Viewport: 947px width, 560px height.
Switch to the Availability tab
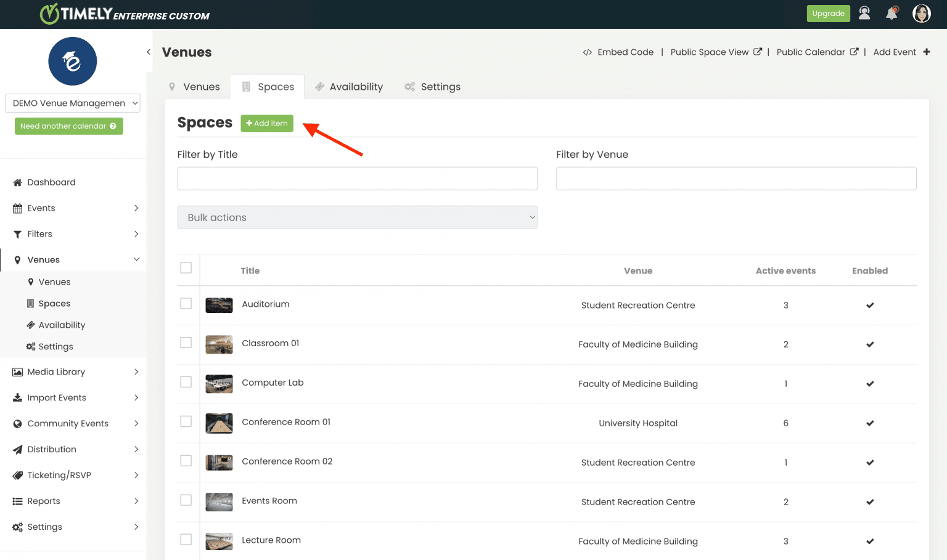[x=349, y=87]
